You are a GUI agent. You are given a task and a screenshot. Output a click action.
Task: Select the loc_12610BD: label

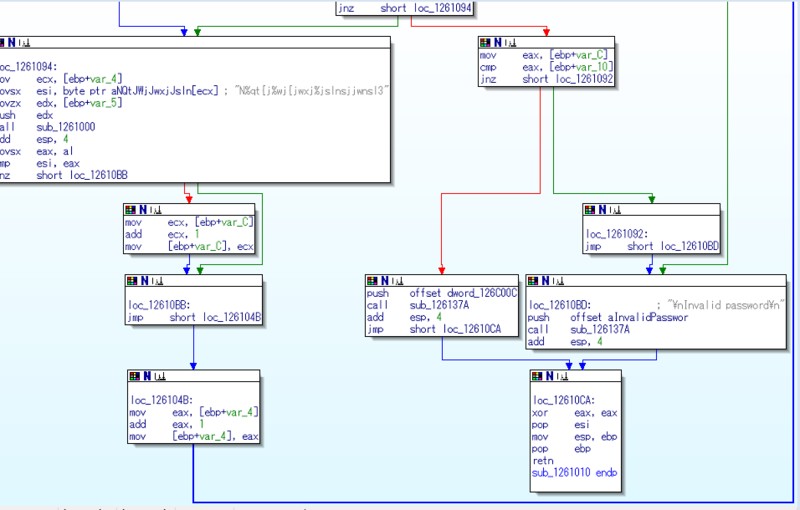560,305
